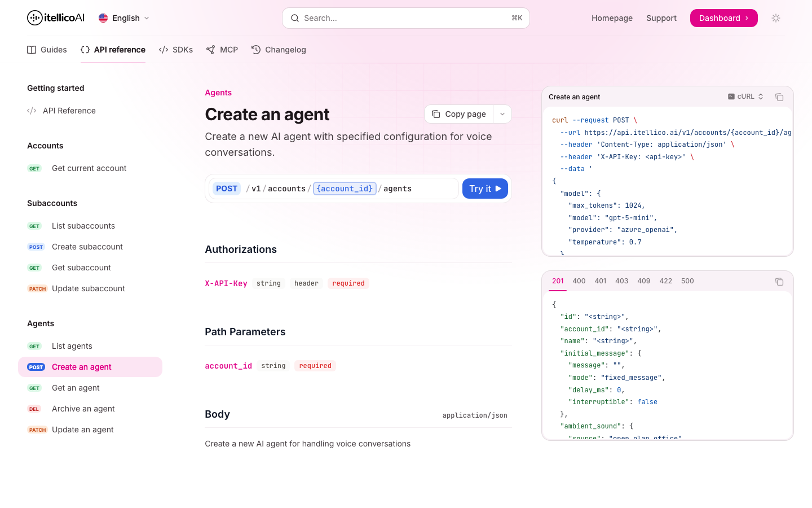Viewport: 812px width, 508px height.
Task: Switch to the Changelog tab
Action: click(x=279, y=50)
